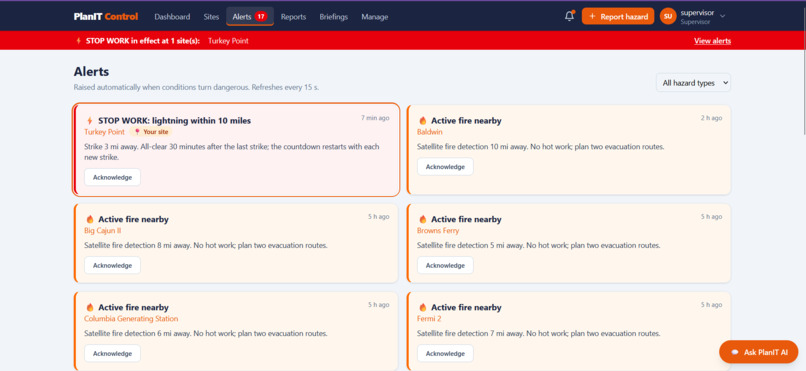Click the lightning icon in red banner

tap(79, 41)
